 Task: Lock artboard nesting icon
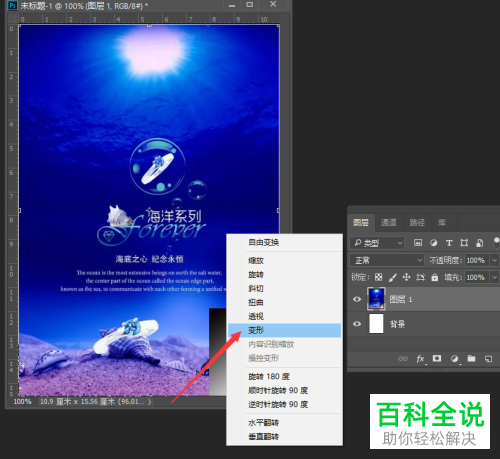coord(420,277)
